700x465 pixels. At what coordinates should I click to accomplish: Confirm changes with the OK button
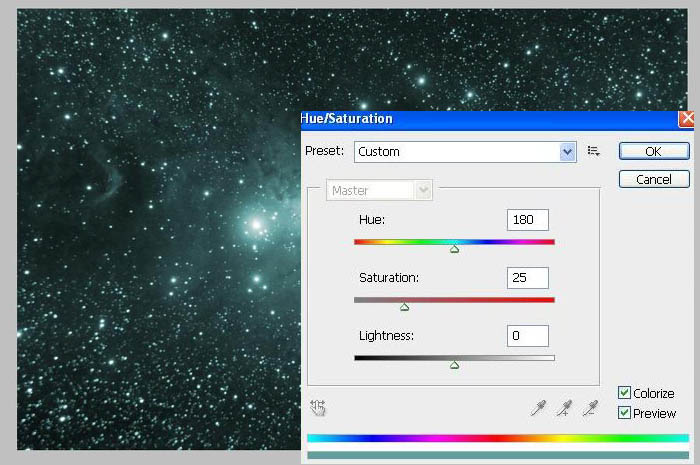654,151
